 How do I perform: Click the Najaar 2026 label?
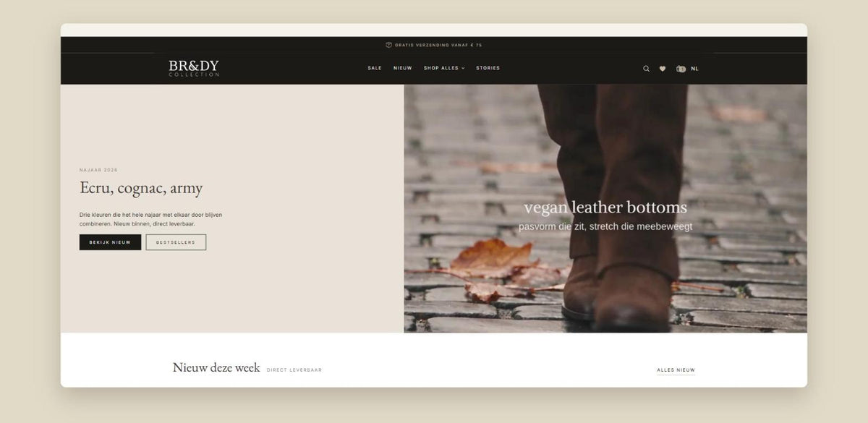click(x=98, y=170)
